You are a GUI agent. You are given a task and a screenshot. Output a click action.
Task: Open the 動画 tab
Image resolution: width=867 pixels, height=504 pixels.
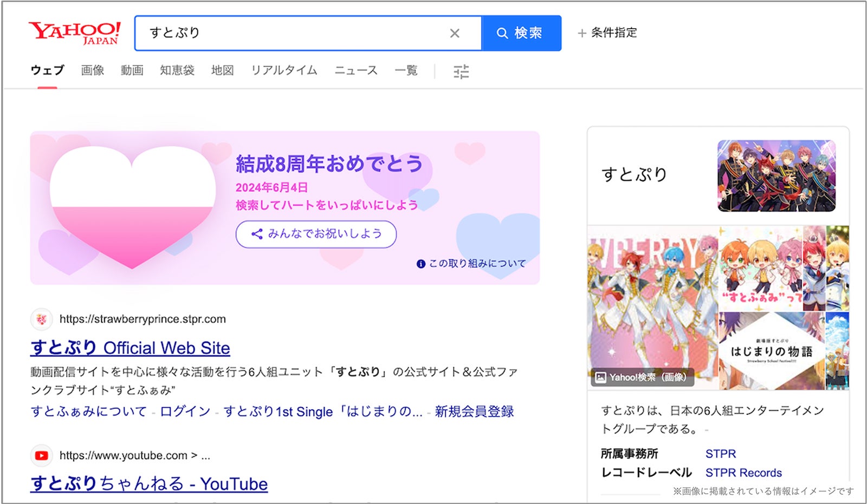click(x=132, y=70)
